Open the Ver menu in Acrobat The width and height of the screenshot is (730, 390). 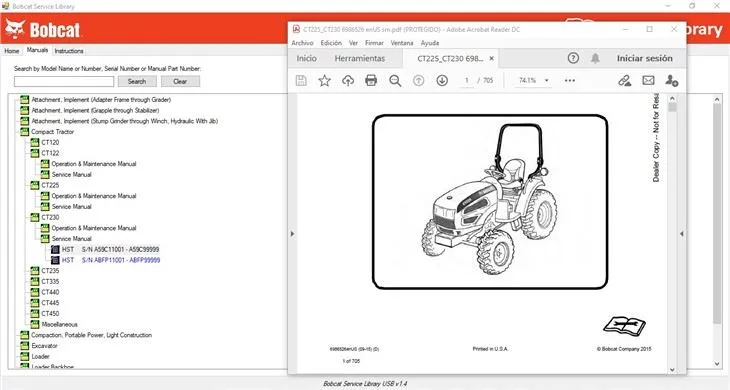point(353,43)
